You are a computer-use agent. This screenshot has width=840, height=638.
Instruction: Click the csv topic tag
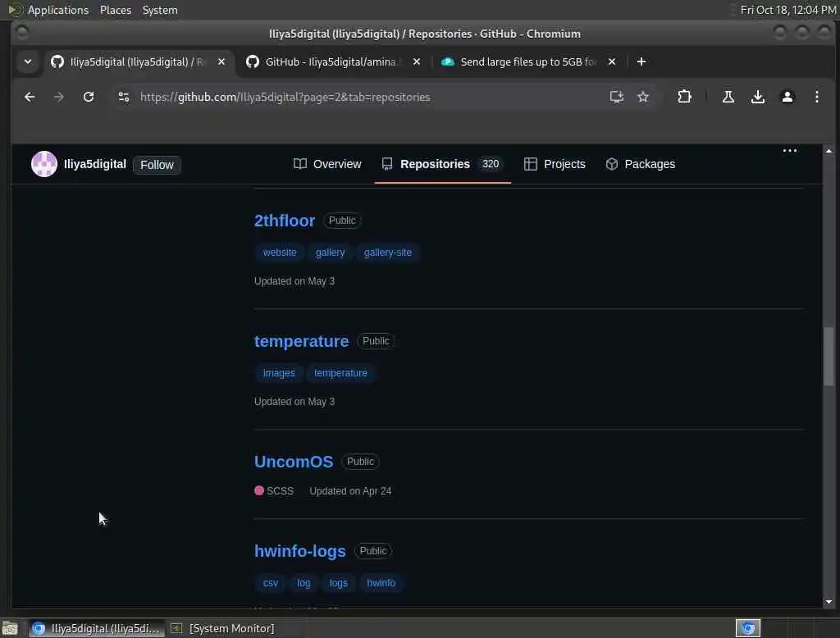pyautogui.click(x=271, y=583)
